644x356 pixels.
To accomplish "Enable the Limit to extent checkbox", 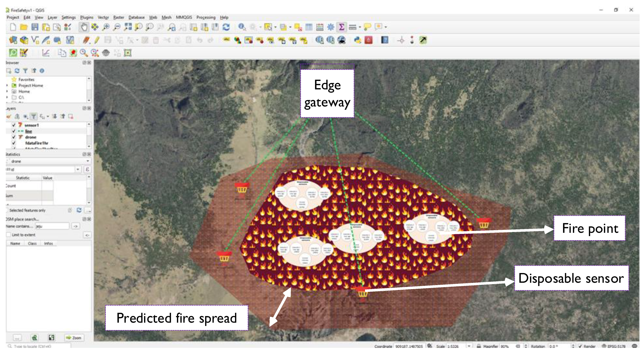I will coord(9,235).
